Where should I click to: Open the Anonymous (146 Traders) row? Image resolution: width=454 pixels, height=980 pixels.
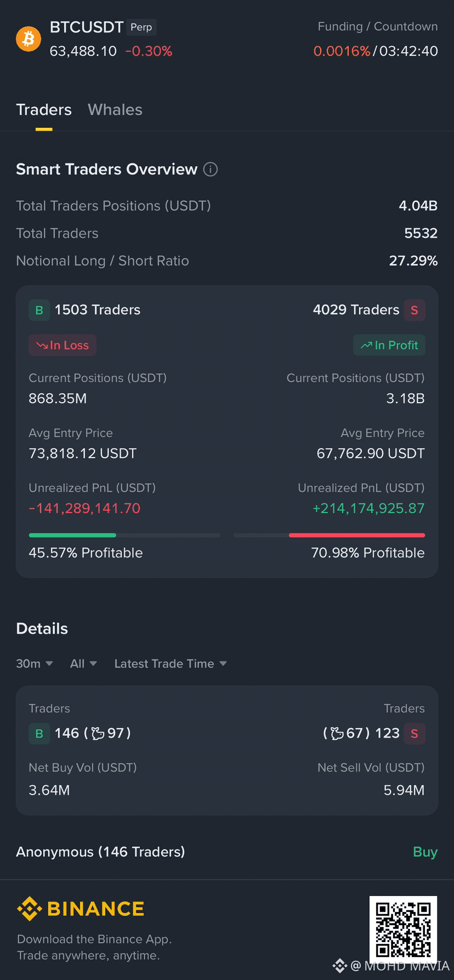click(227, 852)
